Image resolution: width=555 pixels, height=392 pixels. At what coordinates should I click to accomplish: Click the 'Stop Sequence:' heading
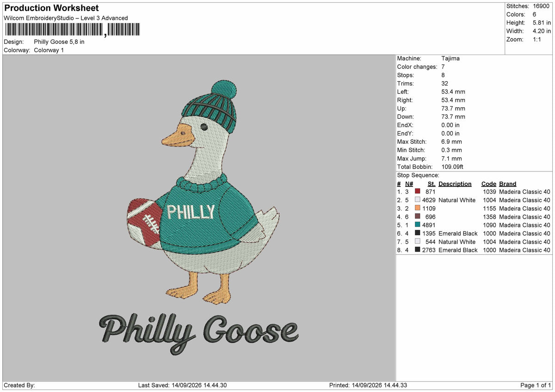(418, 175)
